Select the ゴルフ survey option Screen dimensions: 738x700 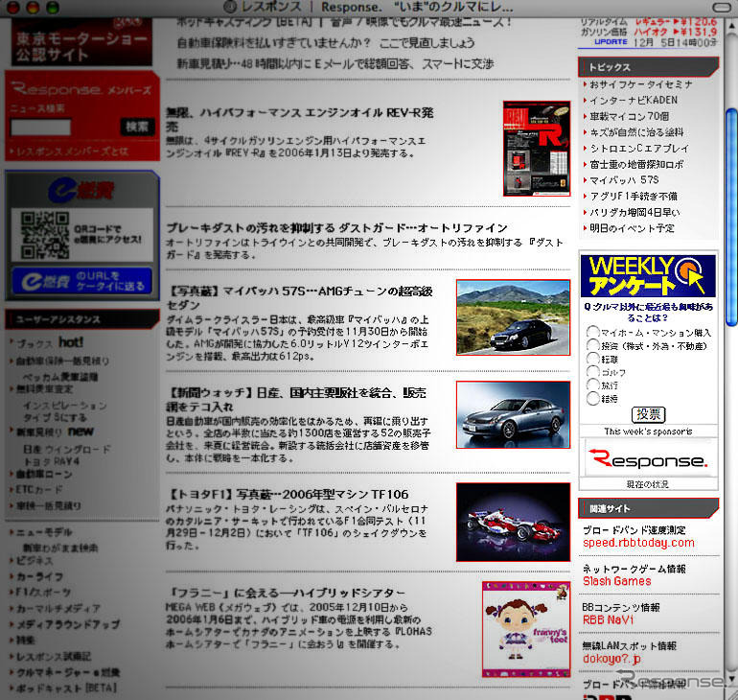click(x=592, y=371)
